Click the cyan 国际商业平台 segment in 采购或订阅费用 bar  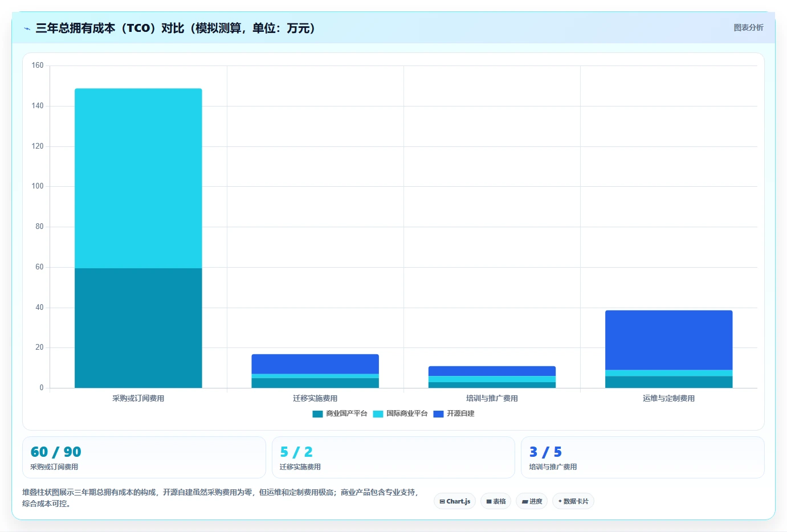(138, 178)
